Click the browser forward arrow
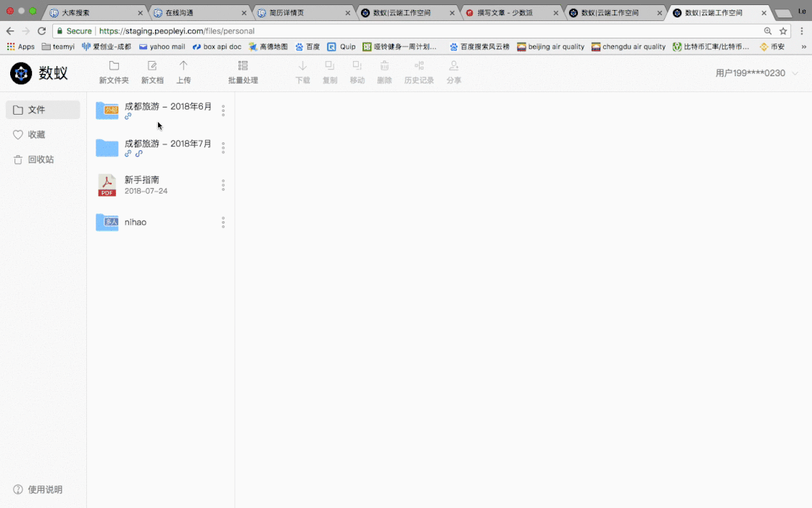Viewport: 812px width, 508px height. tap(26, 31)
